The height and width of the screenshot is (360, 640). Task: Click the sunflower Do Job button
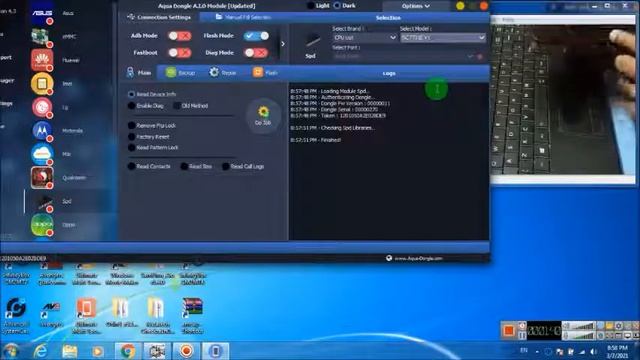[x=263, y=116]
